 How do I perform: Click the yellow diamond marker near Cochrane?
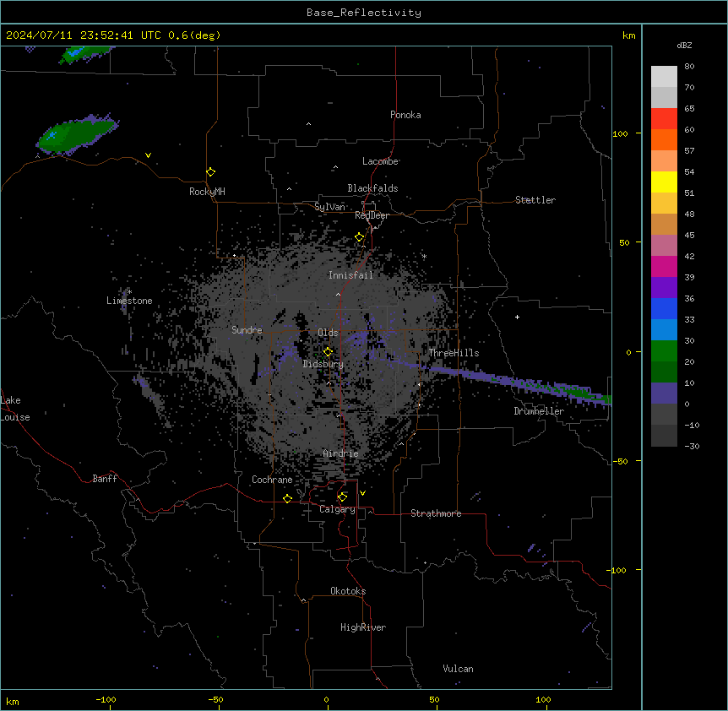[x=287, y=498]
